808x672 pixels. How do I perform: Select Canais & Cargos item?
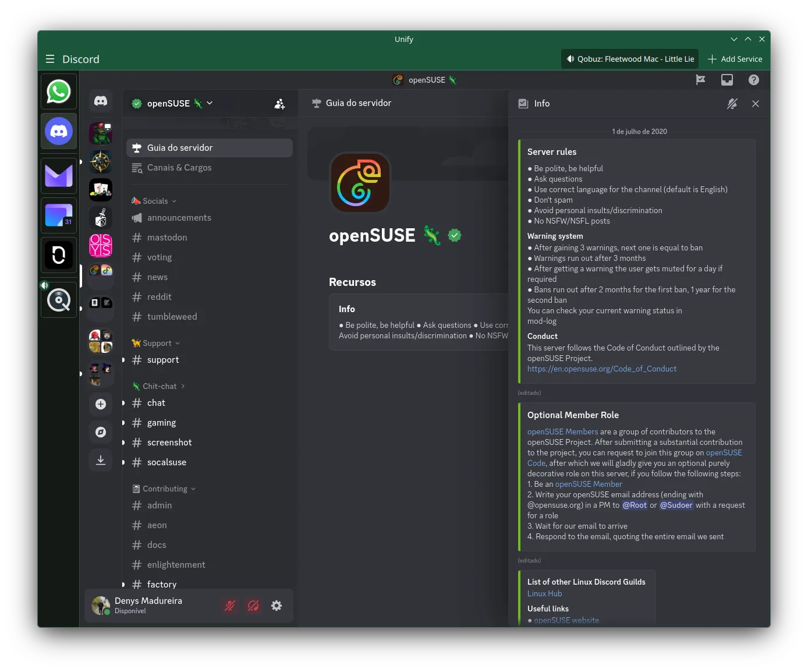179,168
